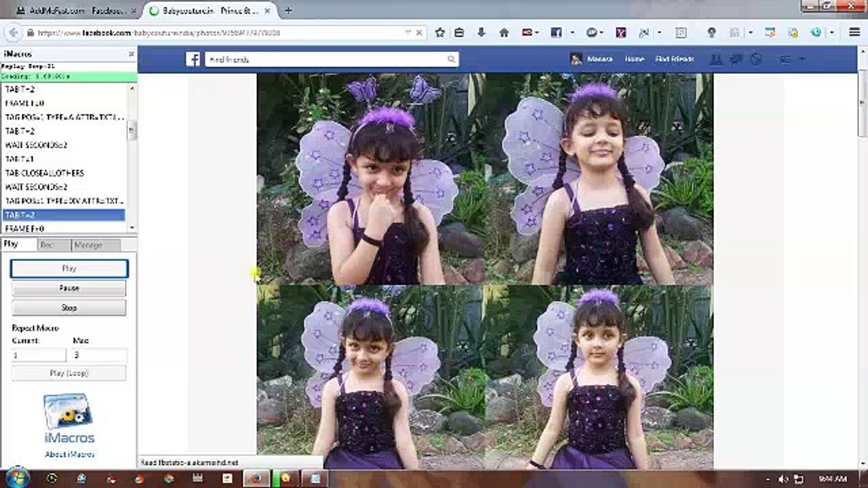The height and width of the screenshot is (488, 868).
Task: Open top-left fairy girl photo
Action: (x=370, y=179)
